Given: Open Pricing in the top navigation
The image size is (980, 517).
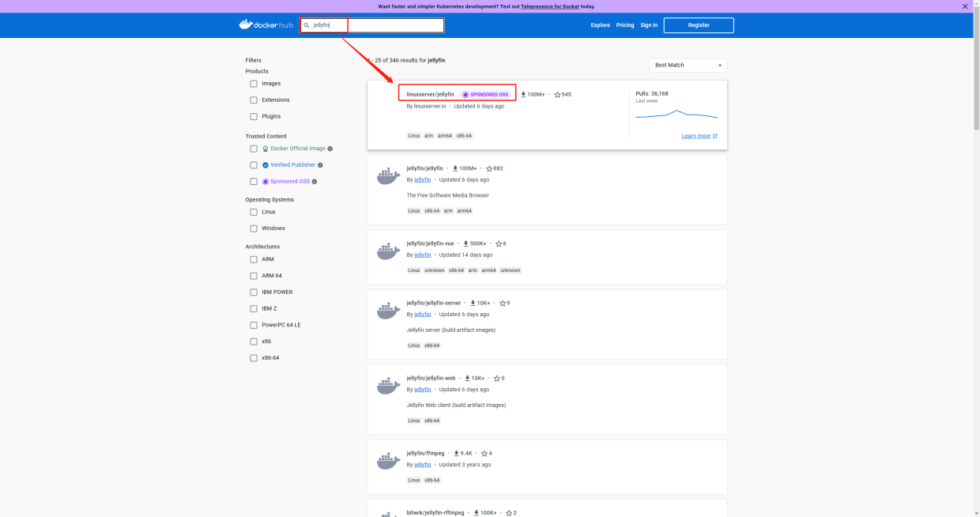Looking at the screenshot, I should 625,25.
